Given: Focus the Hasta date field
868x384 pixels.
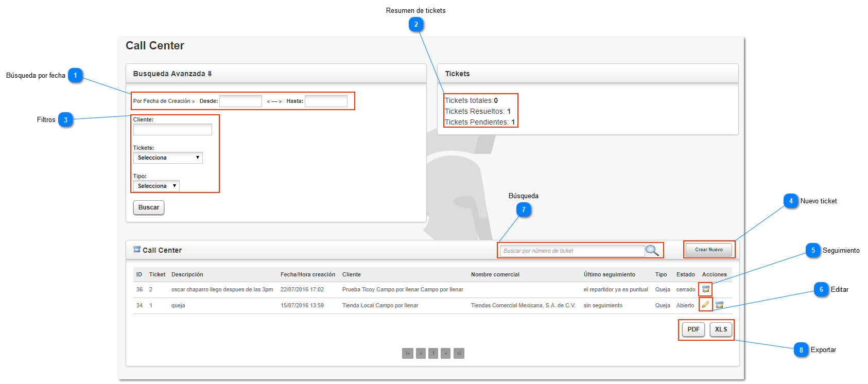Looking at the screenshot, I should [326, 101].
